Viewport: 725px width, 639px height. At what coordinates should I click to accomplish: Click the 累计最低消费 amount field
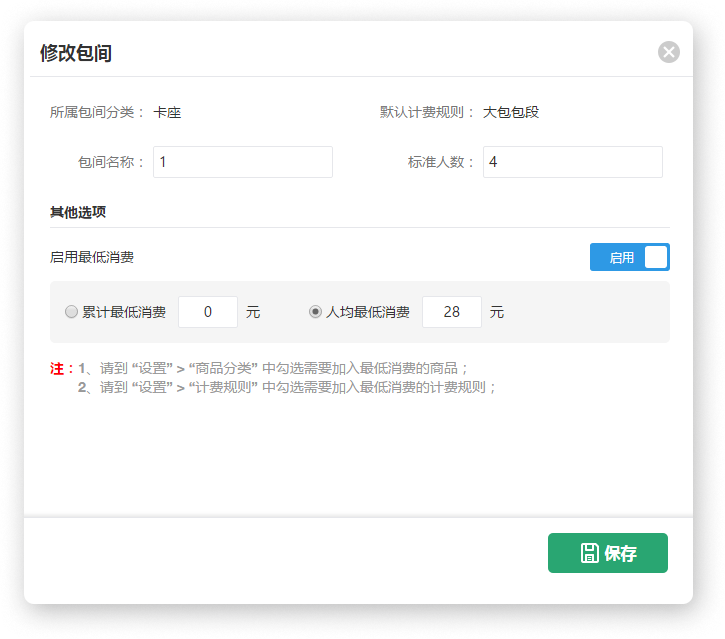tap(208, 312)
